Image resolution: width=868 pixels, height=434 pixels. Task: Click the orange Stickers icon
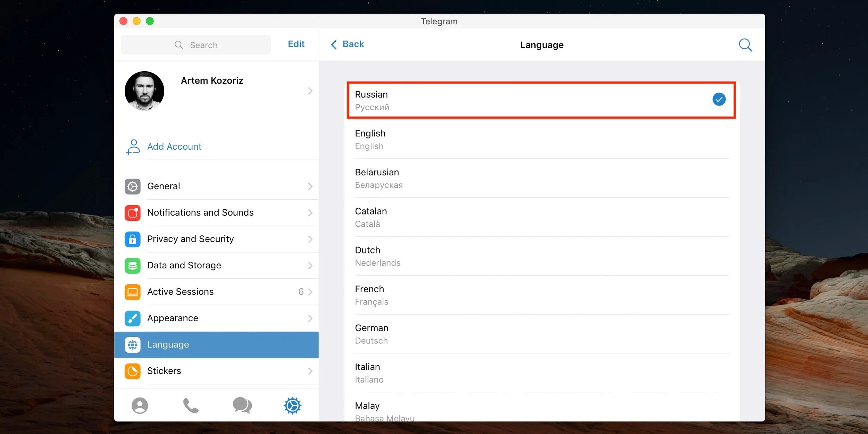[x=132, y=371]
